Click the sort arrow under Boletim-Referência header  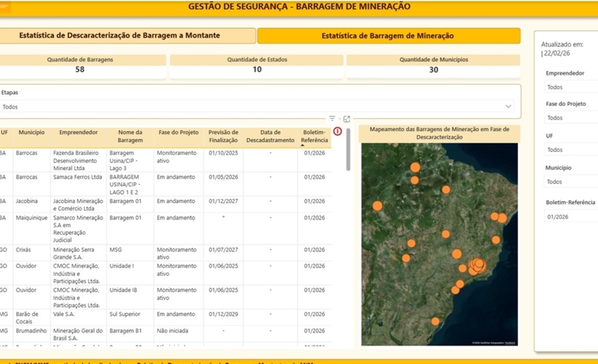302,145
